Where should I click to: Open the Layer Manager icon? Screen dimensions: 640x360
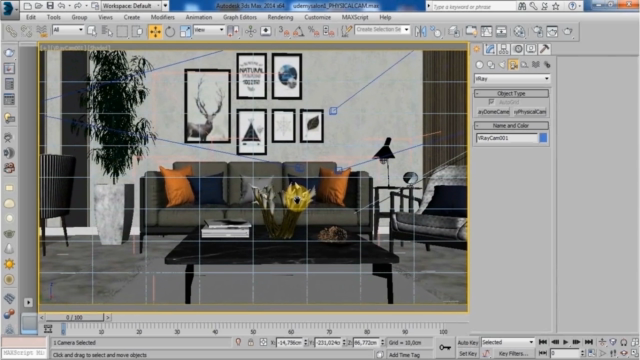click(x=453, y=31)
